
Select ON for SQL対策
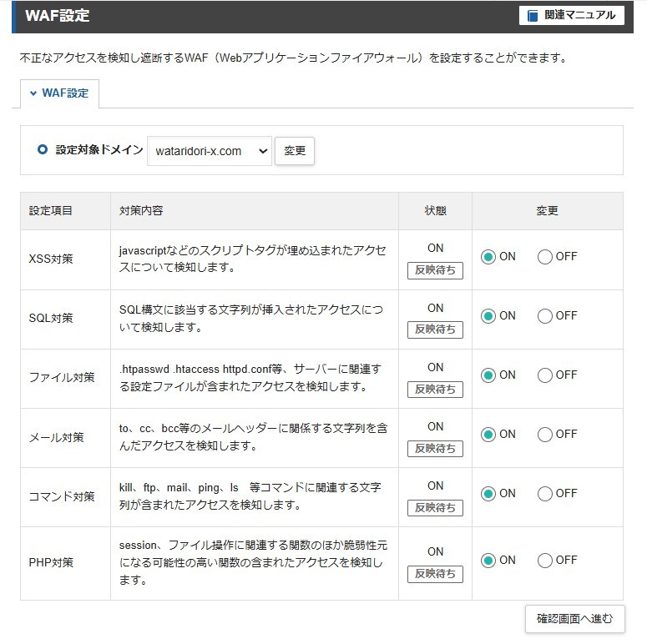pos(488,316)
